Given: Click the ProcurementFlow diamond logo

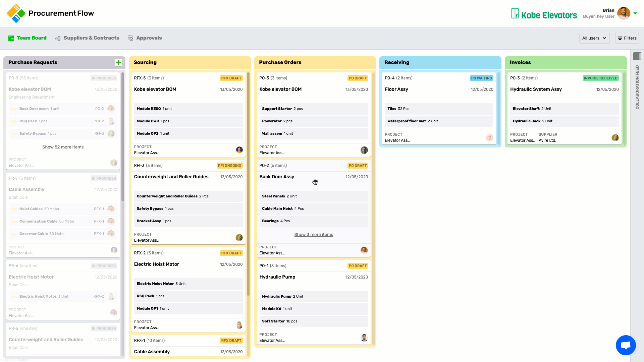Looking at the screenshot, I should pyautogui.click(x=16, y=13).
